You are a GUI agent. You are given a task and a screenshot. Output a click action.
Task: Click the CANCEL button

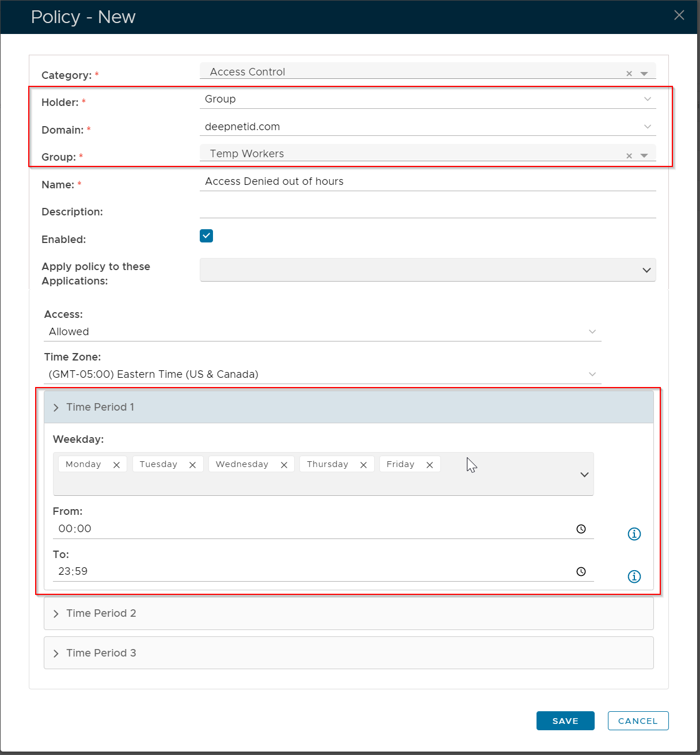(x=638, y=720)
